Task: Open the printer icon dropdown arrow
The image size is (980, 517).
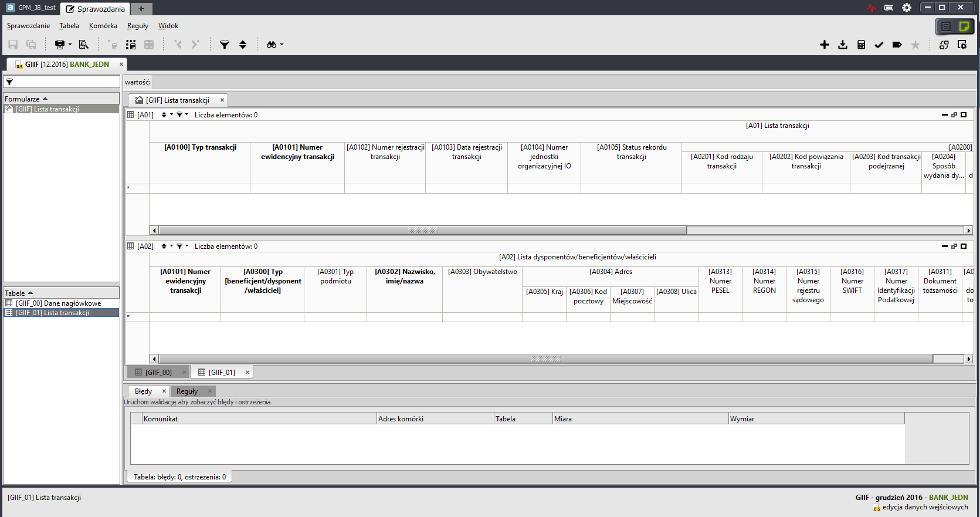Action: click(70, 45)
